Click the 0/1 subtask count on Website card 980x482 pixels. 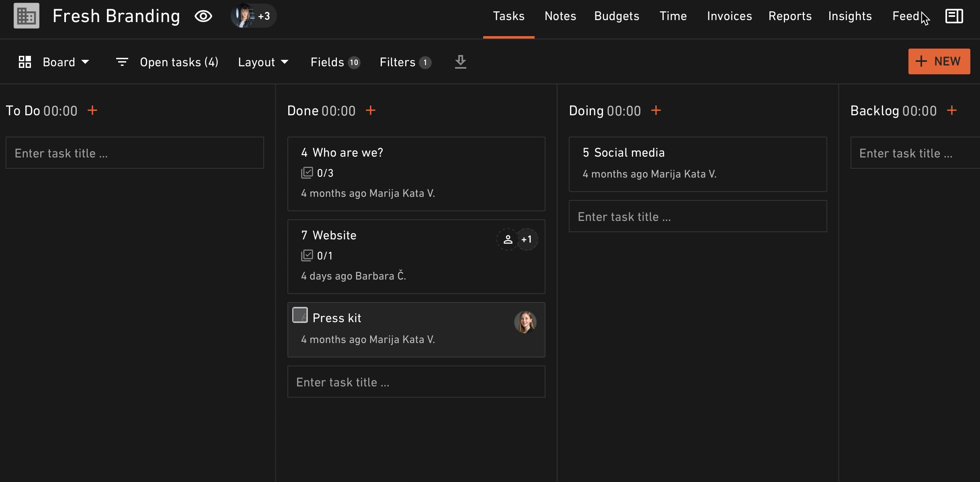coord(325,256)
